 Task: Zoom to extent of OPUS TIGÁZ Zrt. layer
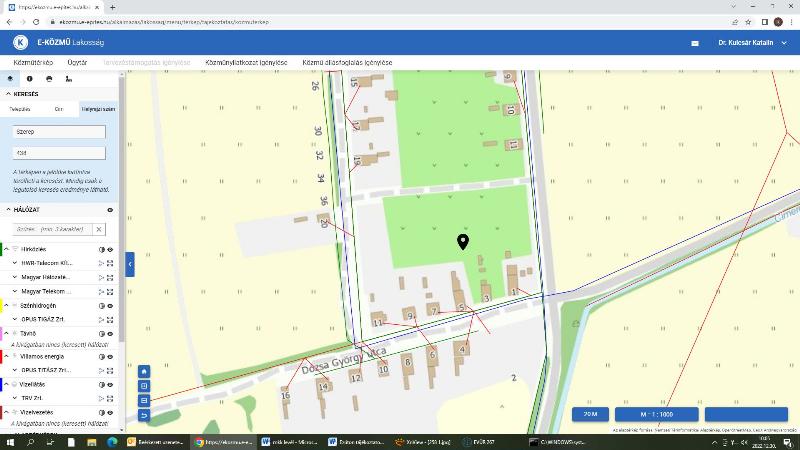(x=110, y=320)
